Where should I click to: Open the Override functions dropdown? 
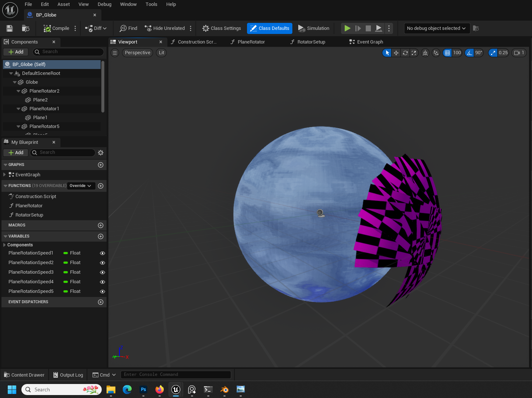tap(81, 186)
